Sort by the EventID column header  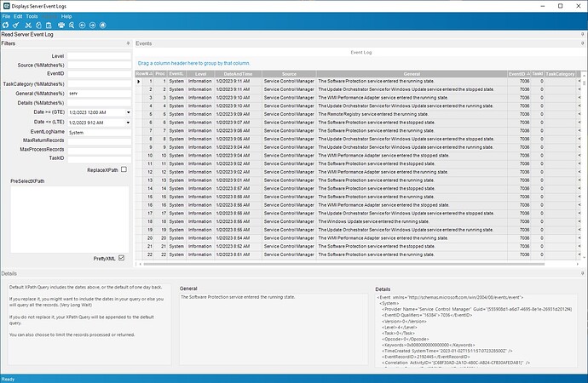[x=519, y=74]
